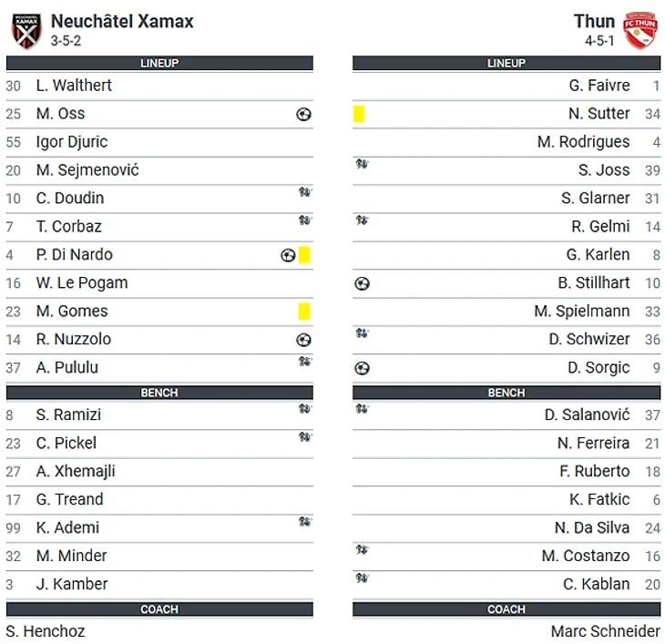Viewport: 665px width, 644px height.
Task: Select player G. Faivre in Thun lineup
Action: point(598,86)
